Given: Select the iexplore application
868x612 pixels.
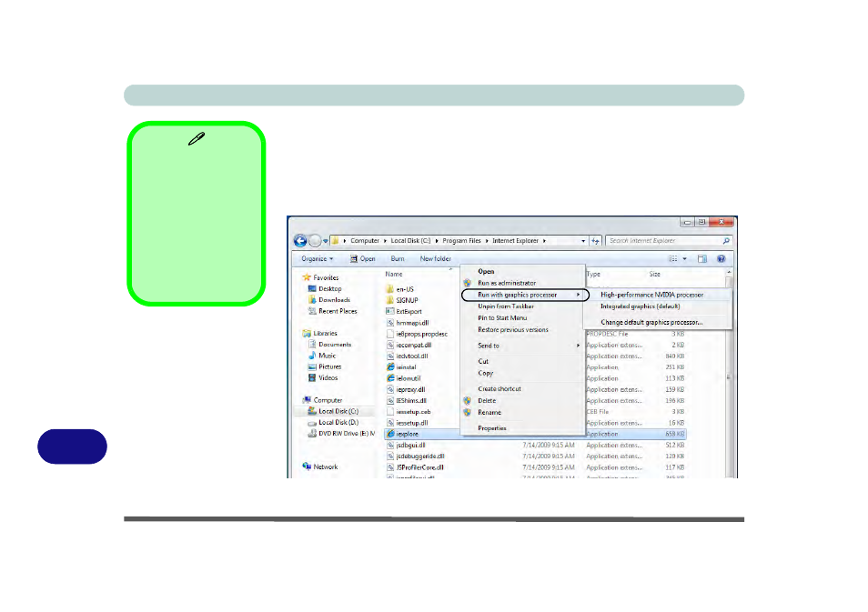Looking at the screenshot, I should (402, 434).
